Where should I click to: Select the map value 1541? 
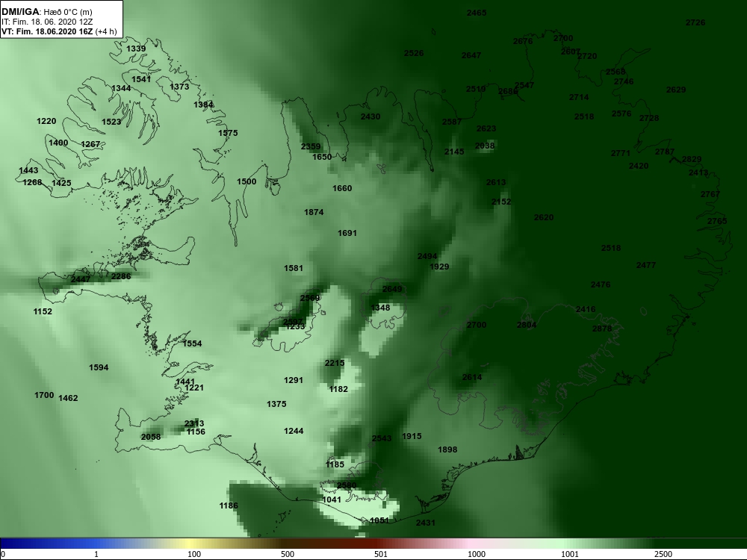pyautogui.click(x=141, y=79)
